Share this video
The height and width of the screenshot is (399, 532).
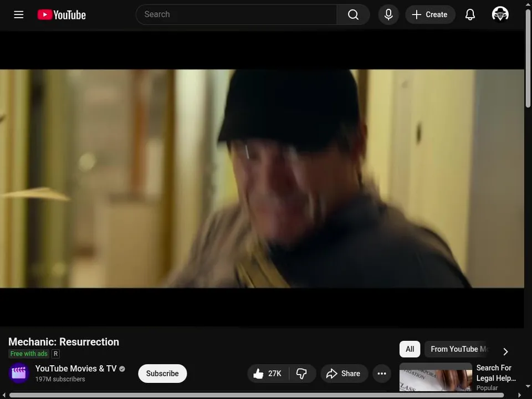pos(344,374)
